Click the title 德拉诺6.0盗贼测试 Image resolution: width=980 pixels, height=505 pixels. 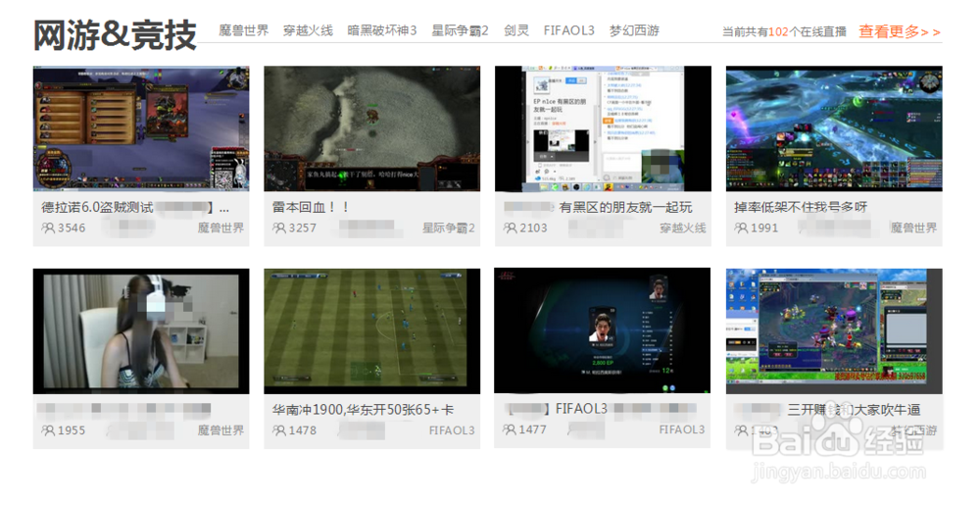[x=97, y=208]
